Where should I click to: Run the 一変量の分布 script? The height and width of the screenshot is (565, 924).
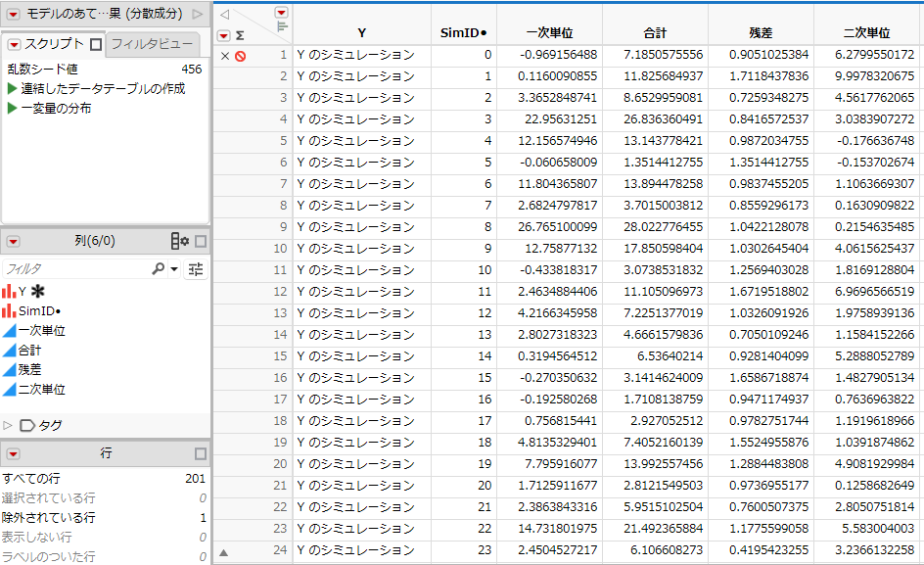tap(12, 108)
